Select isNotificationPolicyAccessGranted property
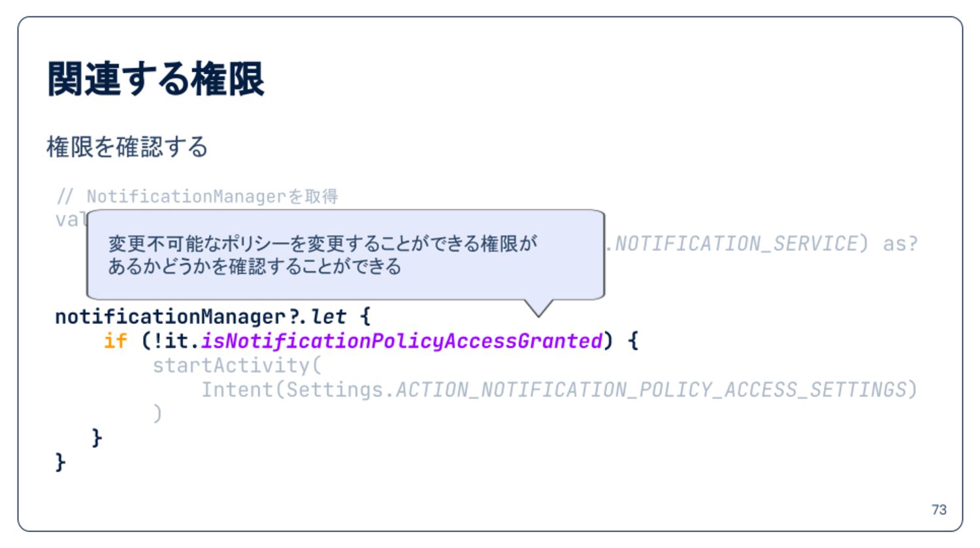980x548 pixels. click(x=402, y=341)
